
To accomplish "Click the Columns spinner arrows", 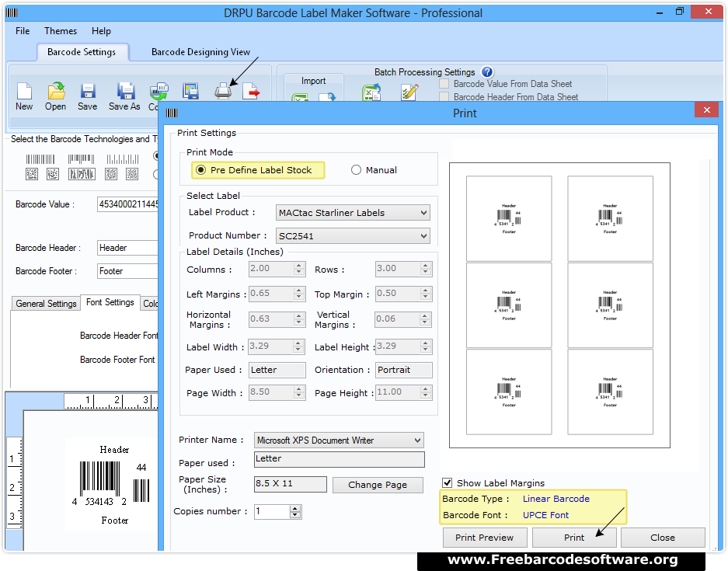I will 299,269.
